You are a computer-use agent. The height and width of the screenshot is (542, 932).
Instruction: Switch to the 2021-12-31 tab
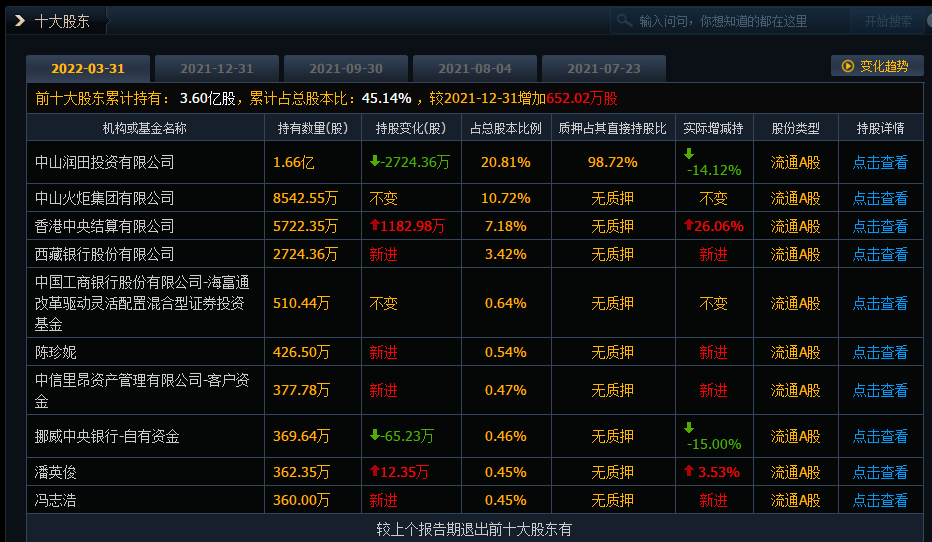[217, 68]
